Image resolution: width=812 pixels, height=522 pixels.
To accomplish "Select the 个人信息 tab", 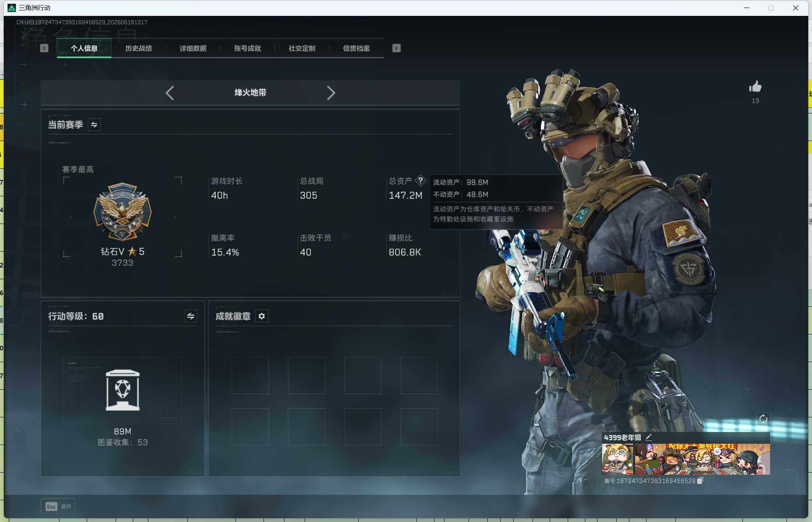I will 84,49.
